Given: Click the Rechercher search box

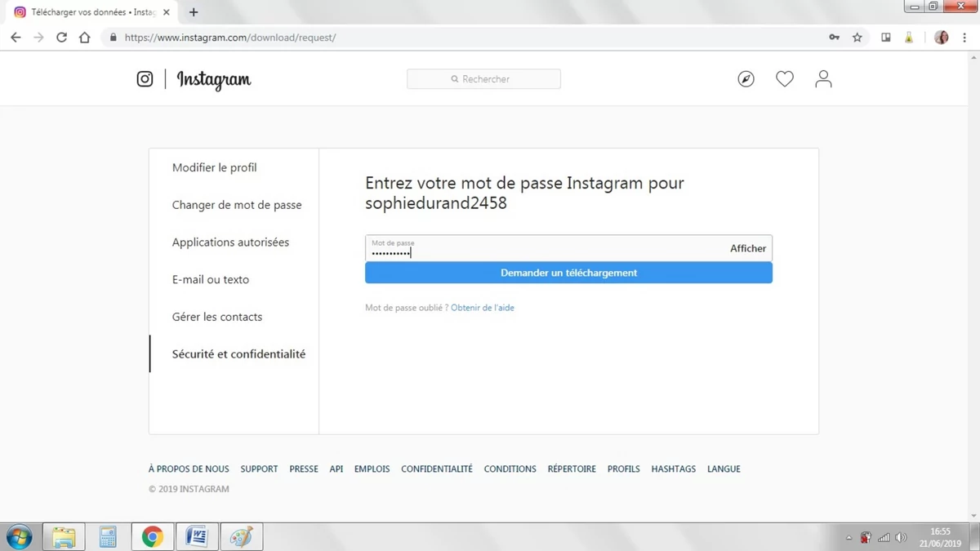Looking at the screenshot, I should pyautogui.click(x=483, y=79).
